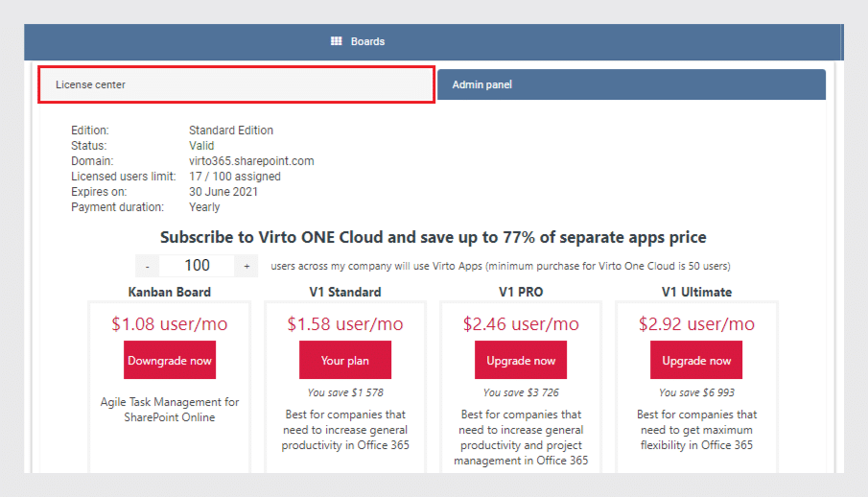Click the 'minimum purchase' users note
The height and width of the screenshot is (497, 868).
tap(501, 266)
